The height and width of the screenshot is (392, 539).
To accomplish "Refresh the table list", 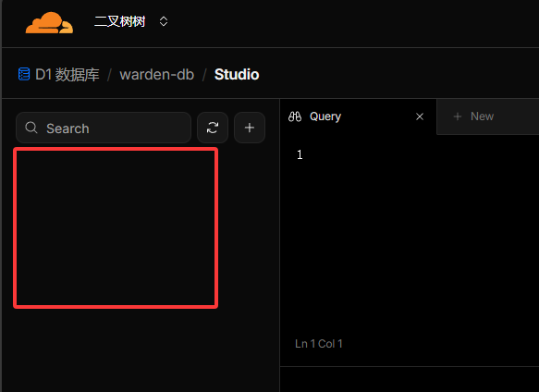I will tap(213, 128).
